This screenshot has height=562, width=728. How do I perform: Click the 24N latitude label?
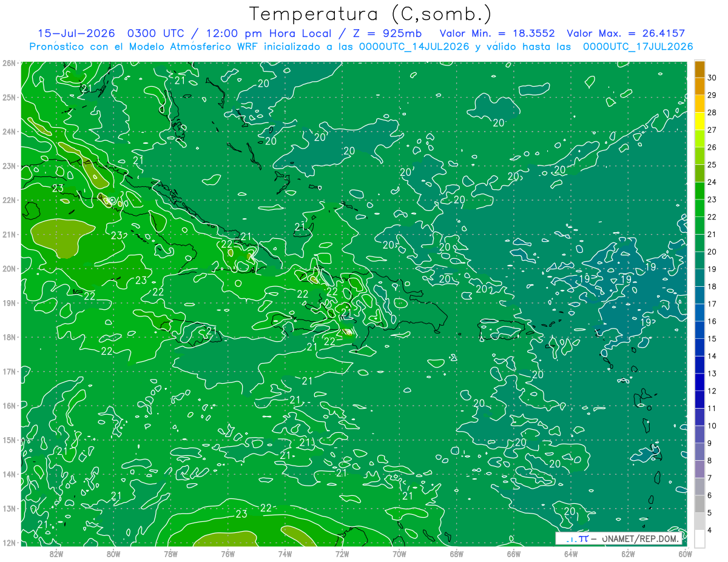(8, 132)
